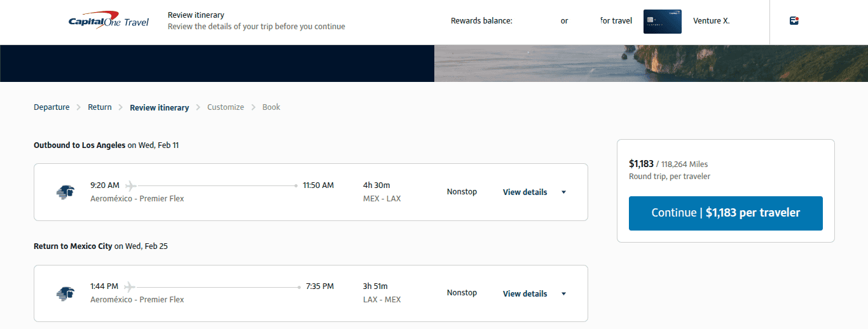The width and height of the screenshot is (868, 329).
Task: Click Continue $1,183 per traveler button
Action: pos(726,213)
